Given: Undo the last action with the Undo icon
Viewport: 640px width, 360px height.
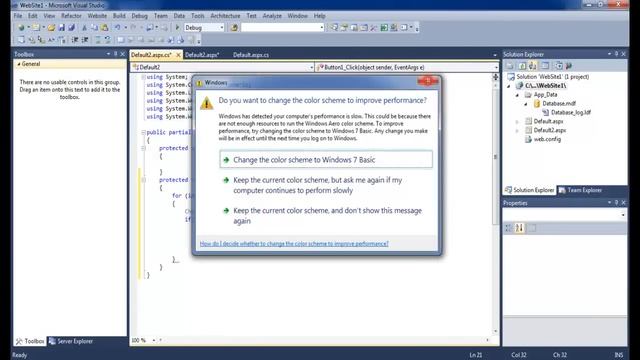Looking at the screenshot, I should pyautogui.click(x=118, y=28).
